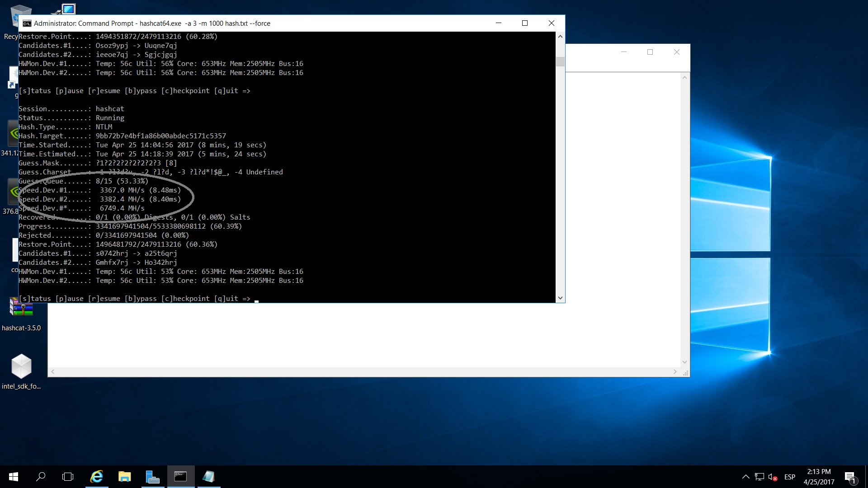The image size is (868, 488).
Task: Show hidden system tray icons
Action: (746, 477)
